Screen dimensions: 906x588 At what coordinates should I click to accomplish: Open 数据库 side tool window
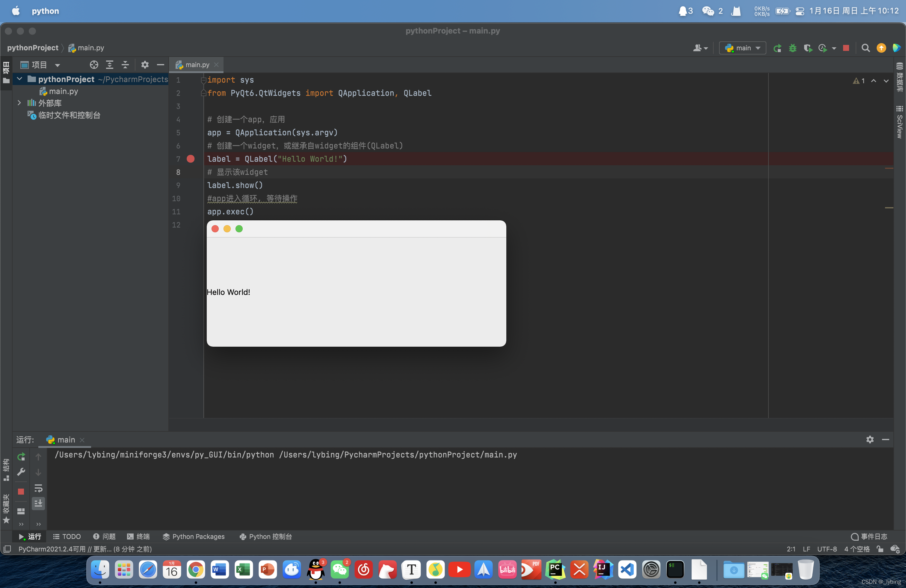pyautogui.click(x=899, y=77)
